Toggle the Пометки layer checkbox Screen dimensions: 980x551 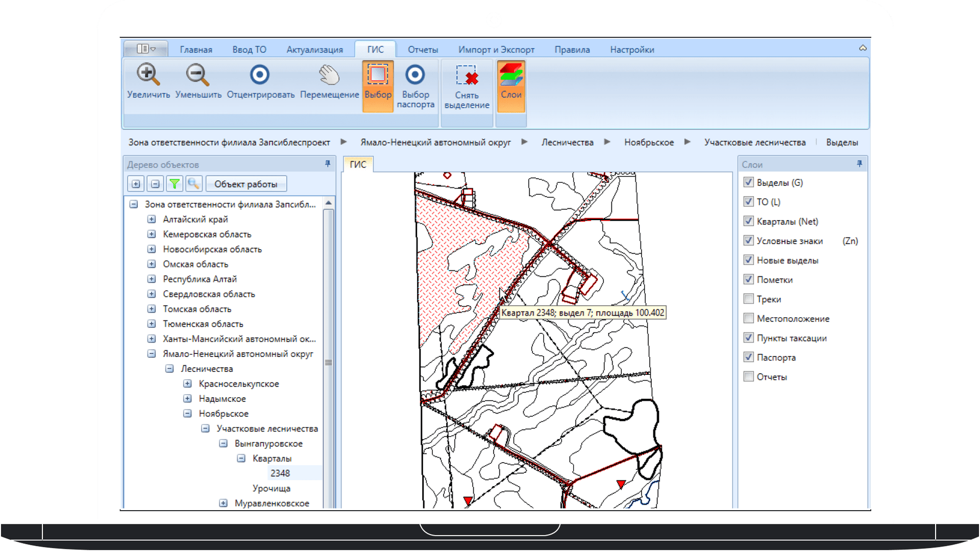point(749,279)
